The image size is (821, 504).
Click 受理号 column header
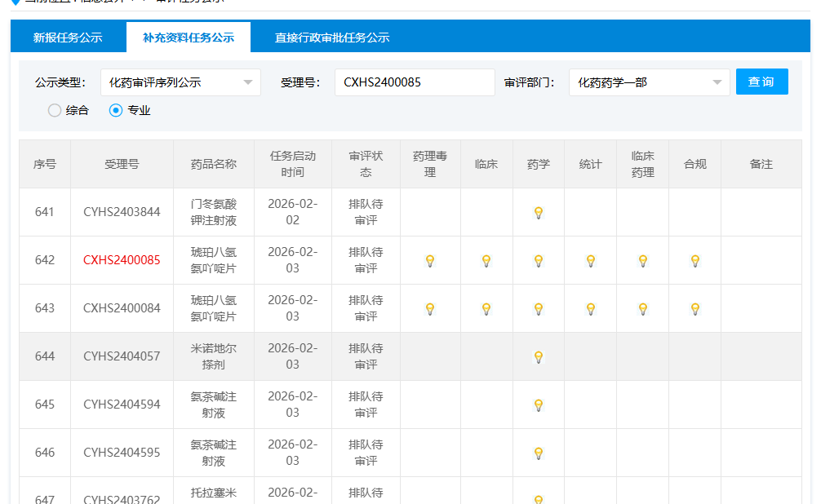click(x=122, y=165)
